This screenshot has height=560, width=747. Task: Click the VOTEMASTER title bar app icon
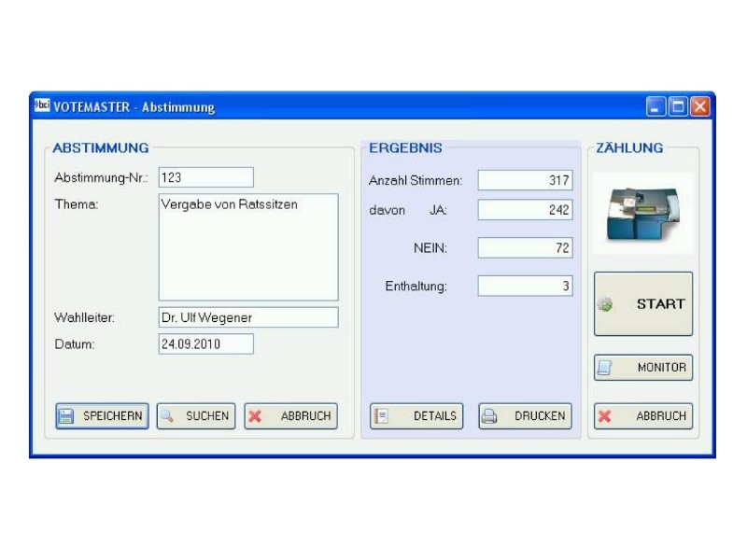42,106
